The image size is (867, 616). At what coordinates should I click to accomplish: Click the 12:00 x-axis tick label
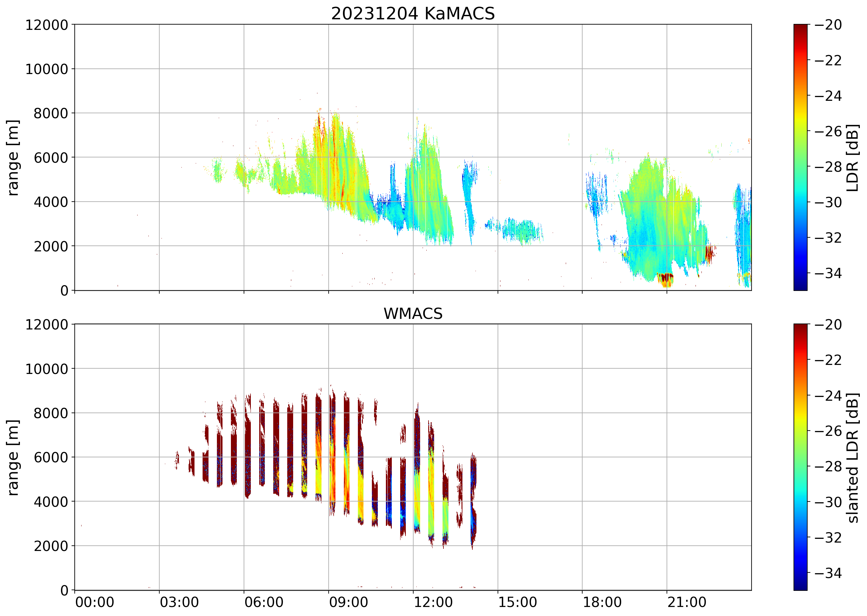pos(433,602)
